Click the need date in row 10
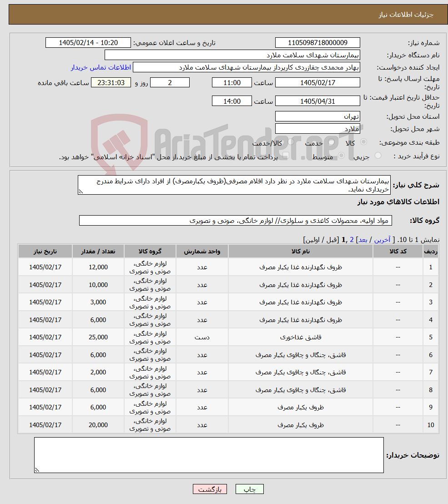Viewport: 448px width, 504px height. [45, 425]
